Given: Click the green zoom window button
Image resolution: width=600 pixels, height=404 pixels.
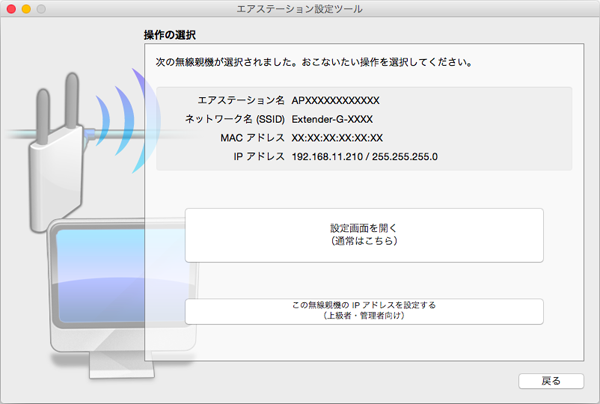Looking at the screenshot, I should [51, 9].
